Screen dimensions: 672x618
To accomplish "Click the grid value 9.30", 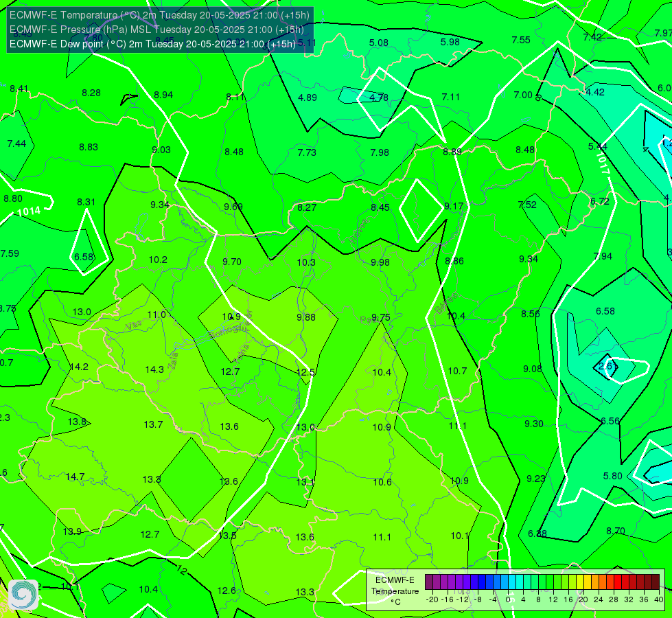I will pos(534,423).
